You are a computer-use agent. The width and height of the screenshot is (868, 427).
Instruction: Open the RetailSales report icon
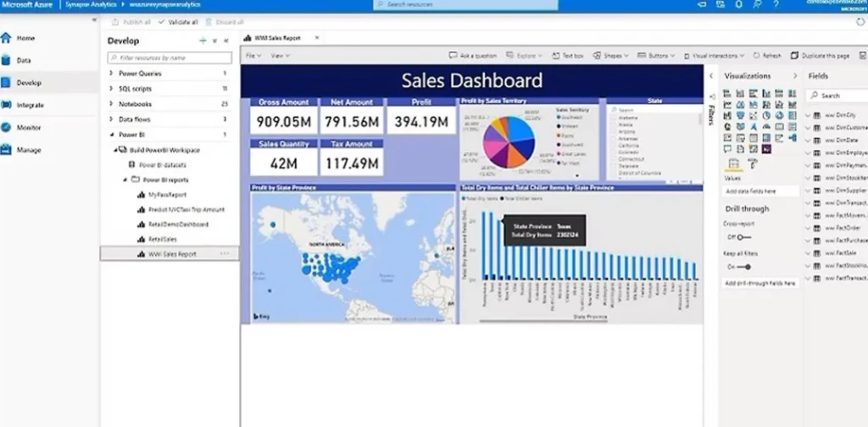141,240
